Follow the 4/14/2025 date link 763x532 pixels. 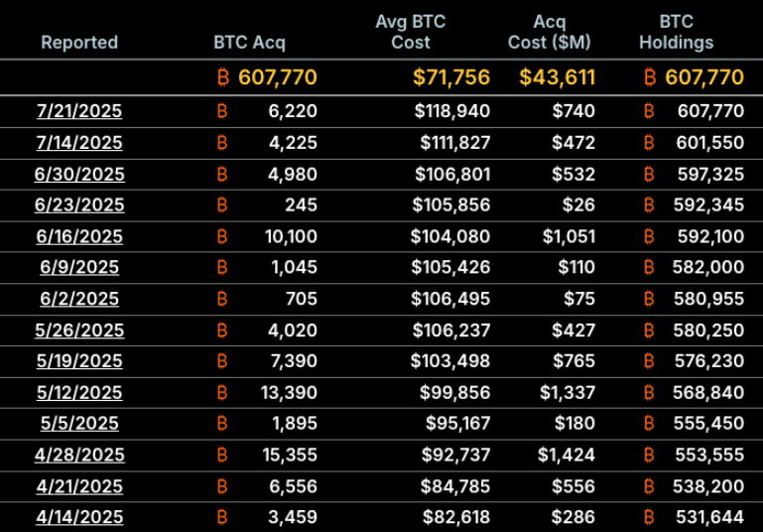click(x=79, y=517)
